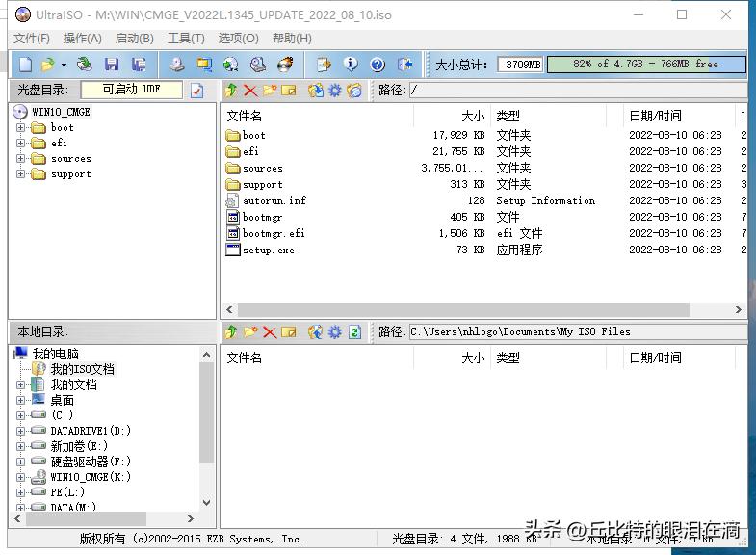Screen dimensions: 756x555
Task: Open the 启动(B) menu
Action: (135, 39)
